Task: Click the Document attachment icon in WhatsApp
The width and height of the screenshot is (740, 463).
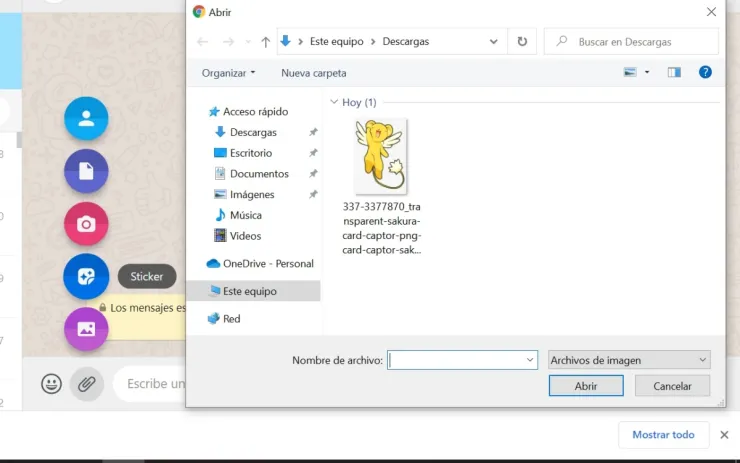Action: pyautogui.click(x=86, y=171)
